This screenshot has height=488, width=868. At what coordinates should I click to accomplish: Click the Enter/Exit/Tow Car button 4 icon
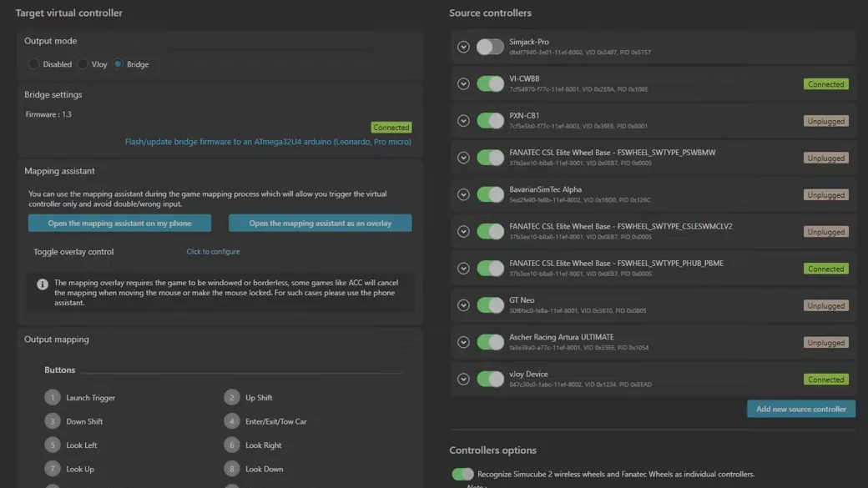click(x=232, y=421)
